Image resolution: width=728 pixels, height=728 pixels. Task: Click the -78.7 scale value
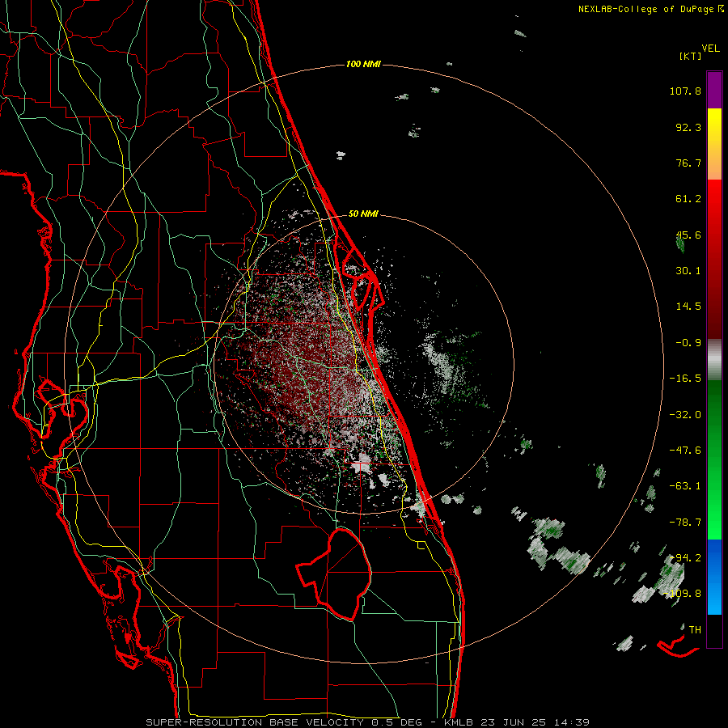coord(685,523)
